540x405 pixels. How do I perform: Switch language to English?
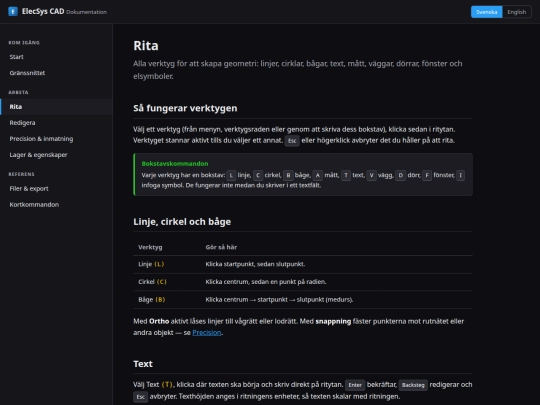[517, 12]
